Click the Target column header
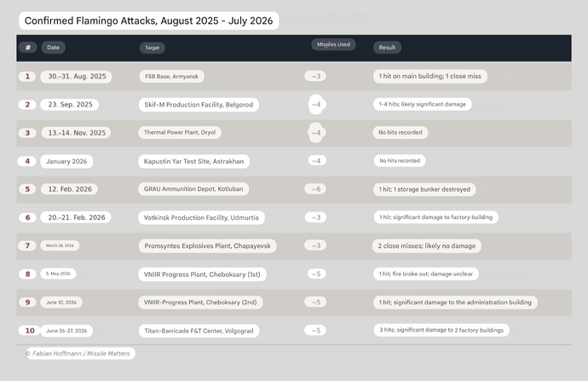588x381 pixels. click(153, 48)
